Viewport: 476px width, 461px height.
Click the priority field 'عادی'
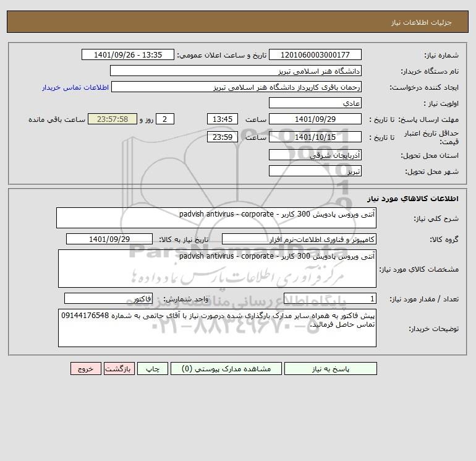click(315, 103)
